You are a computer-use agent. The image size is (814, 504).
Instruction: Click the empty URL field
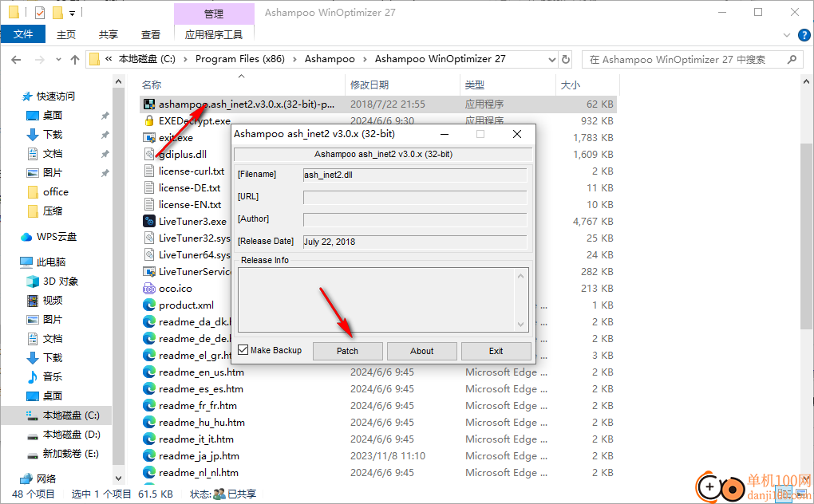click(x=415, y=197)
